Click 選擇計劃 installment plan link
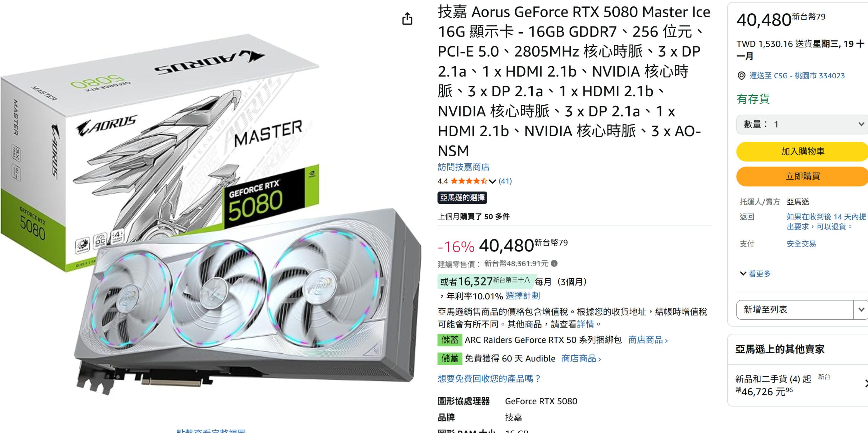This screenshot has height=433, width=868. pyautogui.click(x=522, y=296)
